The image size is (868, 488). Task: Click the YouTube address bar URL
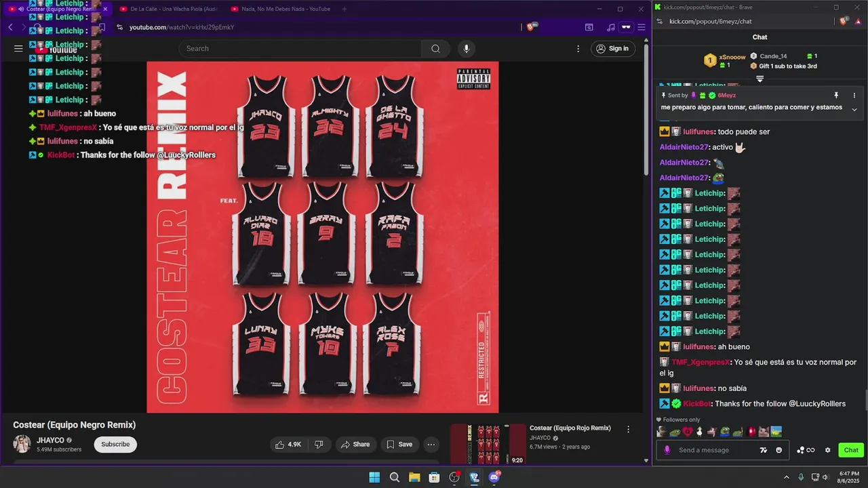[x=182, y=27]
